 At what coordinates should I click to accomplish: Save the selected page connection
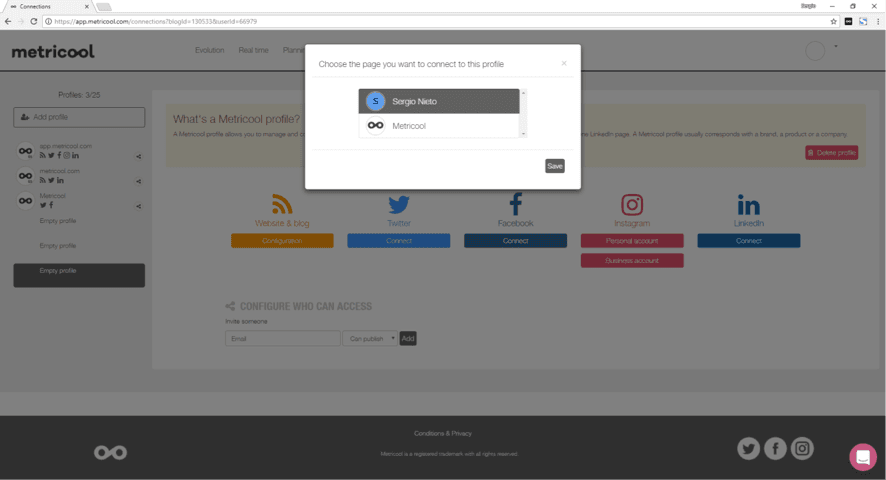[x=555, y=166]
